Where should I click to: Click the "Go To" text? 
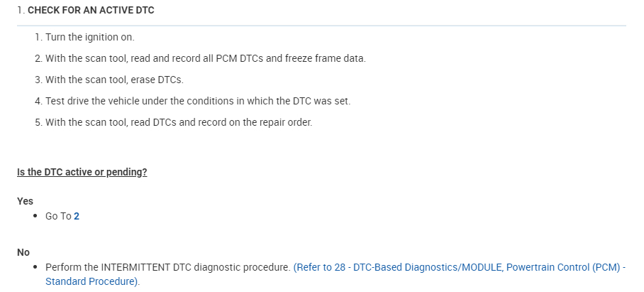click(x=58, y=217)
